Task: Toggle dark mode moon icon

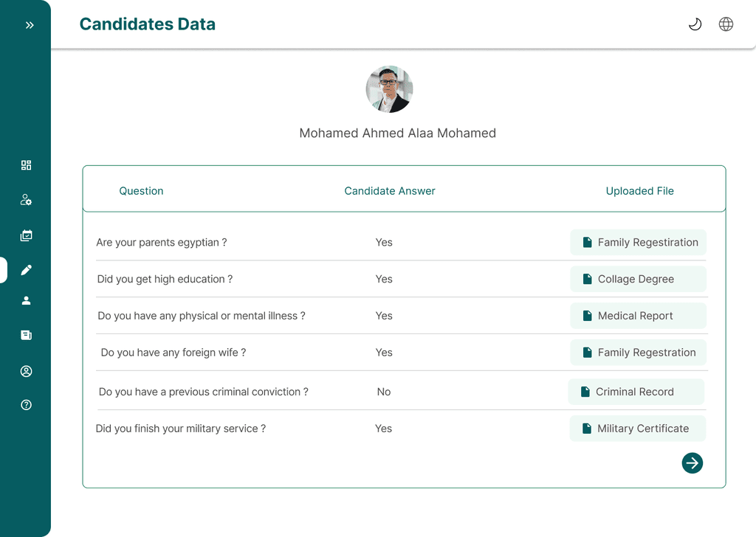Action: click(x=695, y=24)
